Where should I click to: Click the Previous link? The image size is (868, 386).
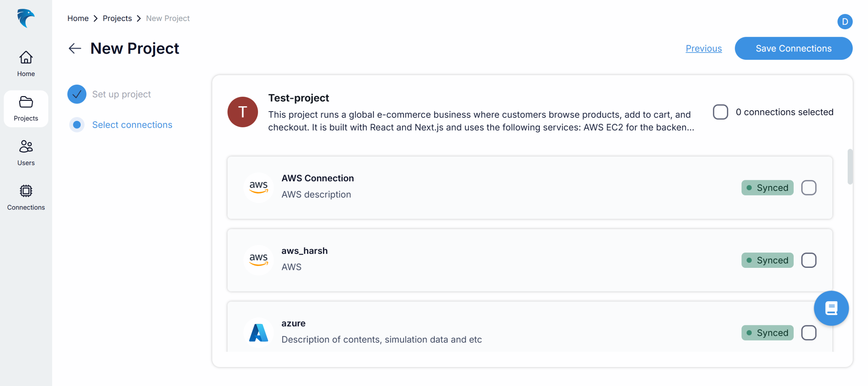coord(704,49)
